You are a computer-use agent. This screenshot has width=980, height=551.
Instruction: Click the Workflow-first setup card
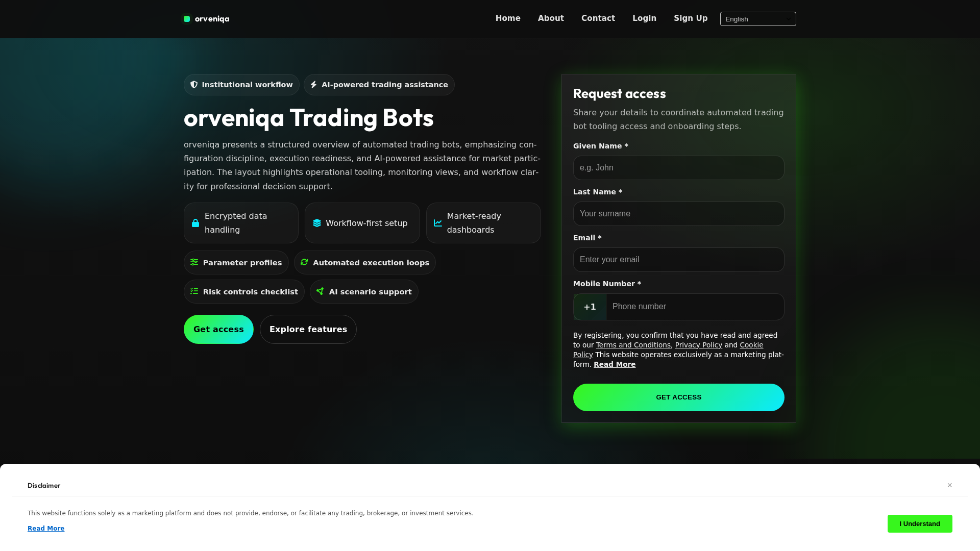point(362,223)
